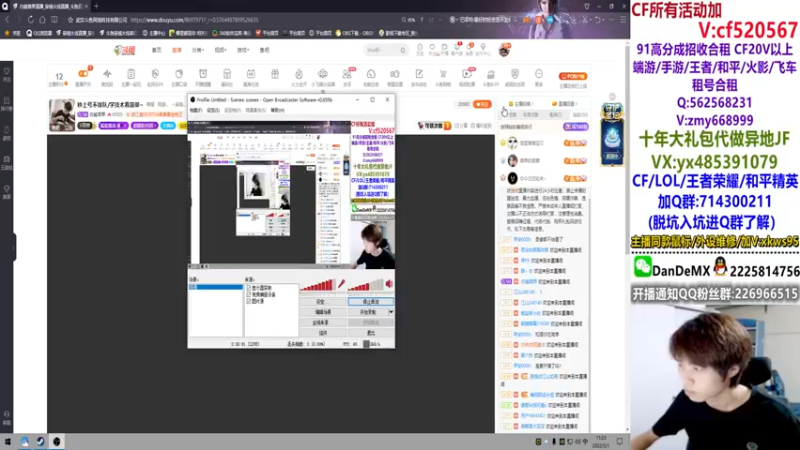800x450 pixels.
Task: Click the more circle icon in streamer toolbar
Action: coord(539,74)
